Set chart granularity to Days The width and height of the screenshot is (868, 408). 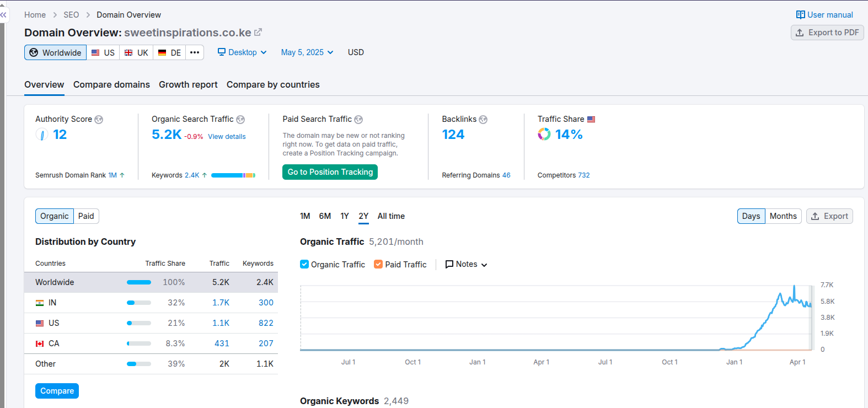pyautogui.click(x=751, y=216)
